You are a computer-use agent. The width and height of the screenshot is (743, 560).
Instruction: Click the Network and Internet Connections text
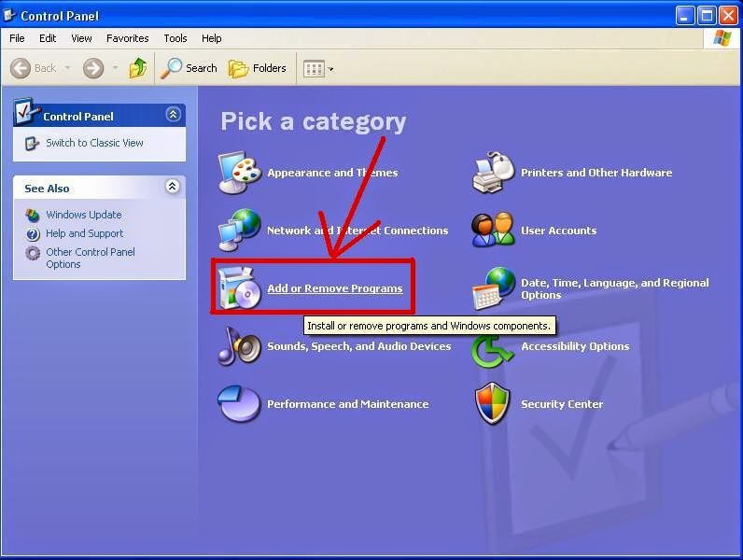tap(357, 231)
